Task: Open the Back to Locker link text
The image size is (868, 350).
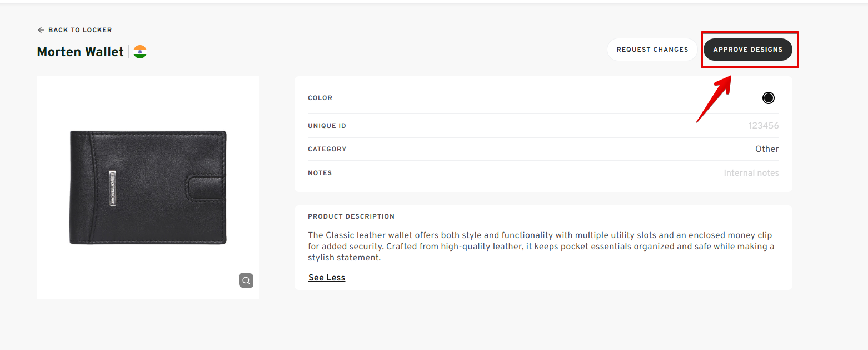Action: tap(80, 30)
